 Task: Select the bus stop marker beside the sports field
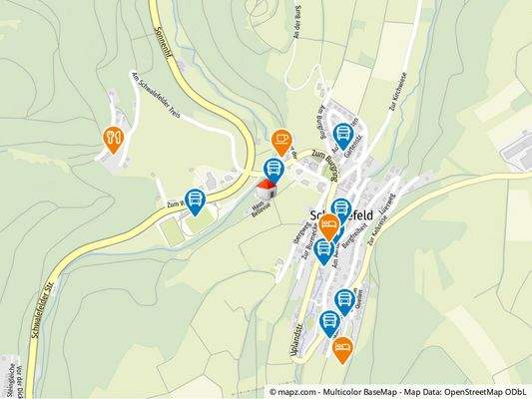coord(195,202)
